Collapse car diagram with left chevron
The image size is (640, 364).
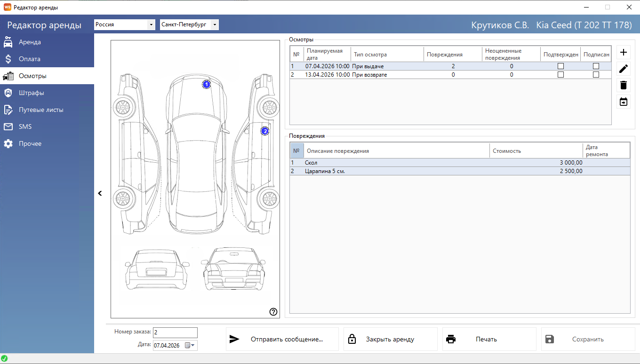[100, 193]
